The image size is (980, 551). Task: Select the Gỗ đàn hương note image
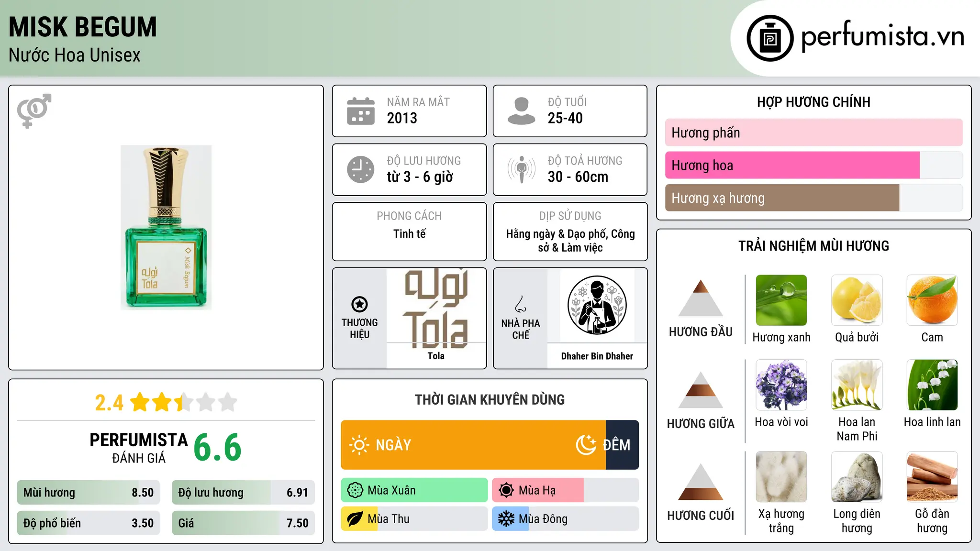(x=932, y=477)
